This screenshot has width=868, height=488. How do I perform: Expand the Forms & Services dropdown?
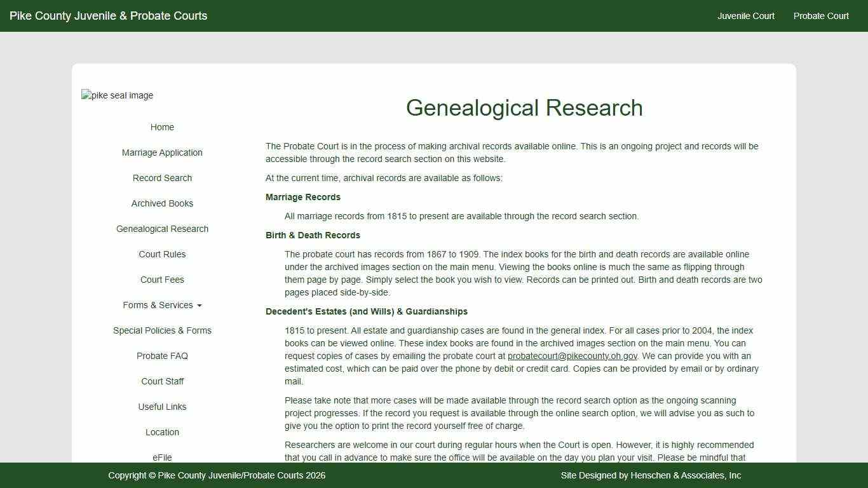[x=162, y=305]
